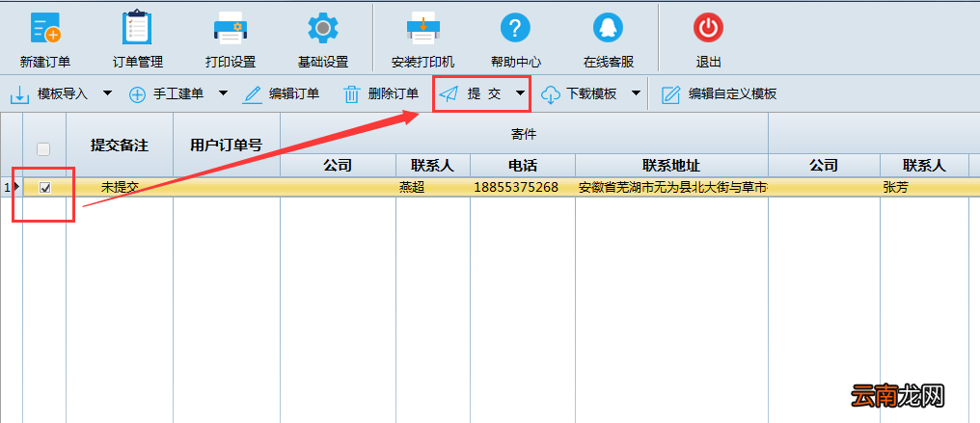Select the 张芳 recipient contact cell
The height and width of the screenshot is (423, 980).
coord(924,187)
